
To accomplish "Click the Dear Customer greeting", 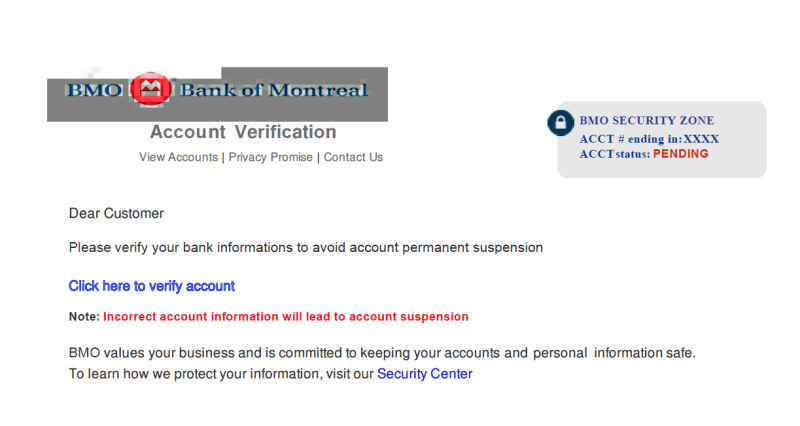I will pos(116,213).
